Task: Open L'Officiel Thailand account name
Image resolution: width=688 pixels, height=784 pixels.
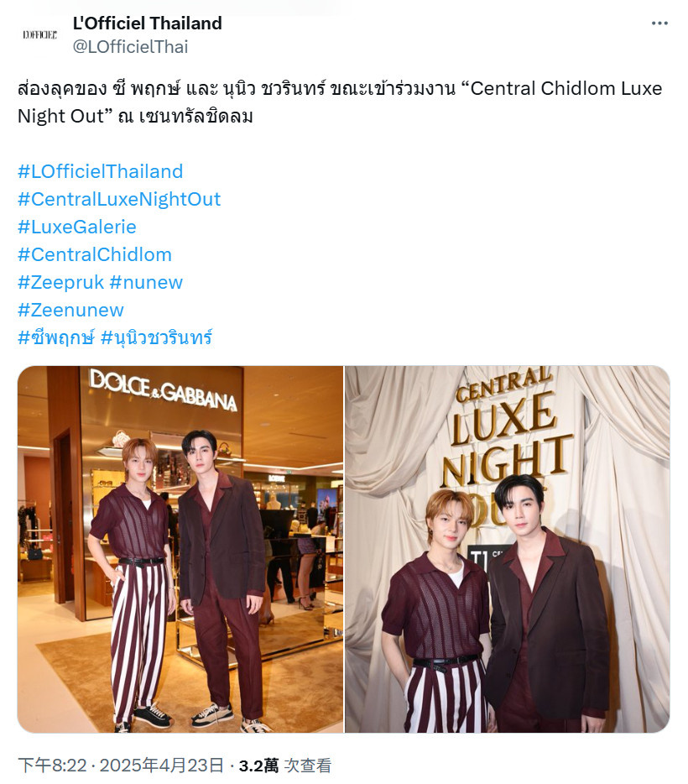Action: click(x=148, y=23)
